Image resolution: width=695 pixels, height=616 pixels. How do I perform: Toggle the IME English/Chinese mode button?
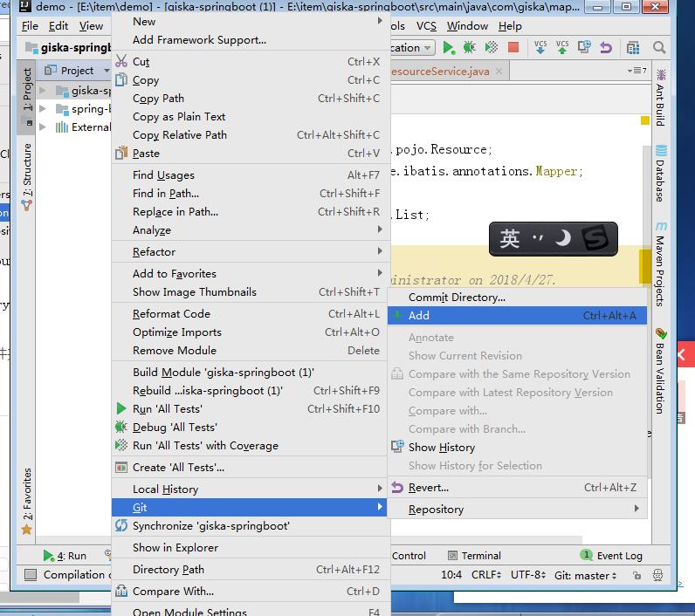coord(509,239)
